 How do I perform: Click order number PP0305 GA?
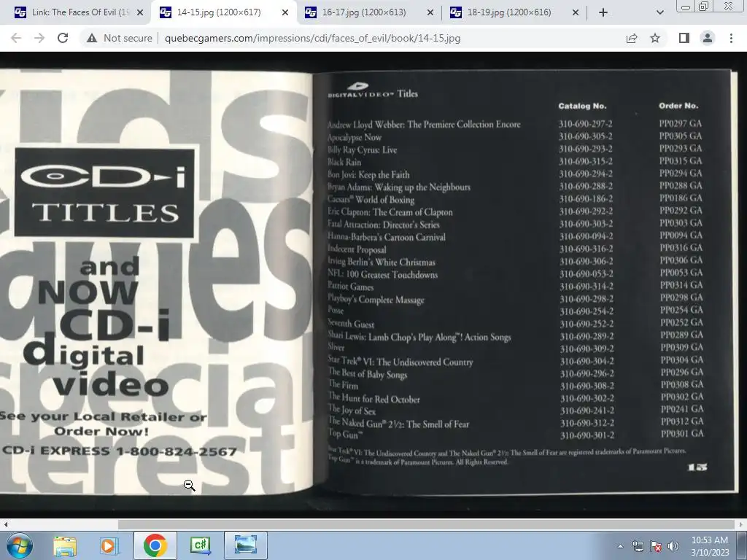pyautogui.click(x=681, y=136)
